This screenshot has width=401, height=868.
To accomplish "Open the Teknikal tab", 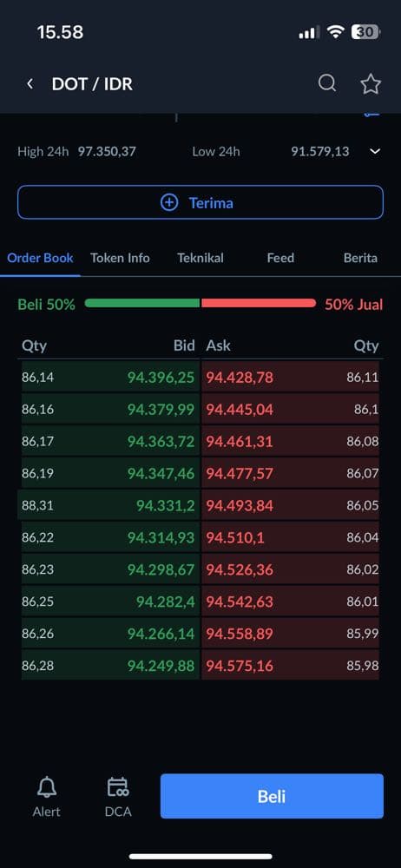I will pyautogui.click(x=200, y=258).
